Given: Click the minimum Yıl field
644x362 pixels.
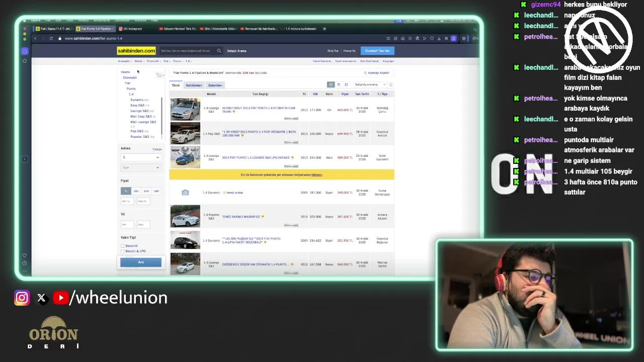Looking at the screenshot, I should (x=127, y=225).
